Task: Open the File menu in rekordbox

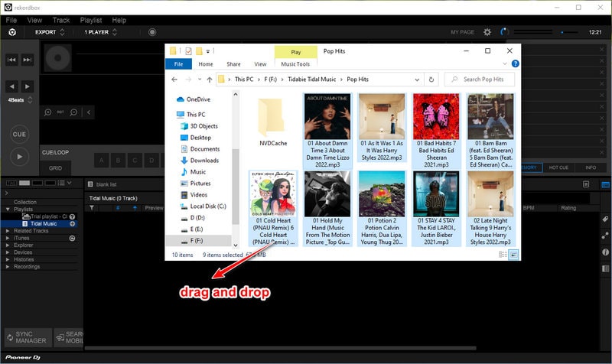Action: tap(11, 21)
